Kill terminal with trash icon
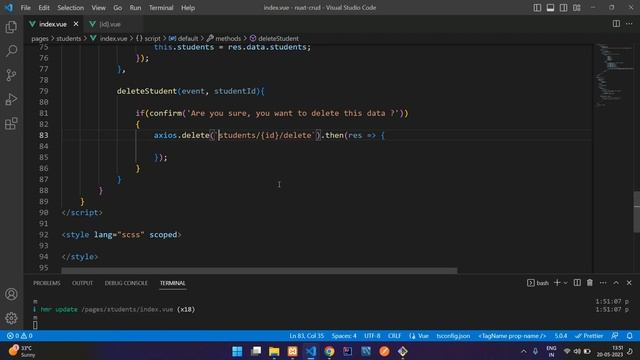This screenshot has height=360, width=640. (x=590, y=282)
